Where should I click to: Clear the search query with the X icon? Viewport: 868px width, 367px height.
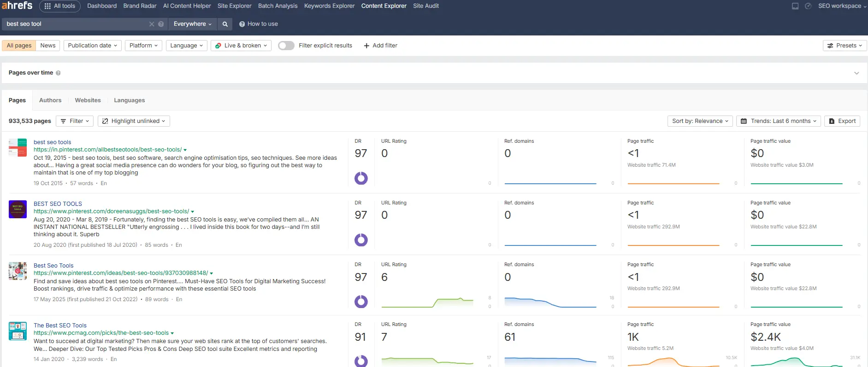click(152, 24)
